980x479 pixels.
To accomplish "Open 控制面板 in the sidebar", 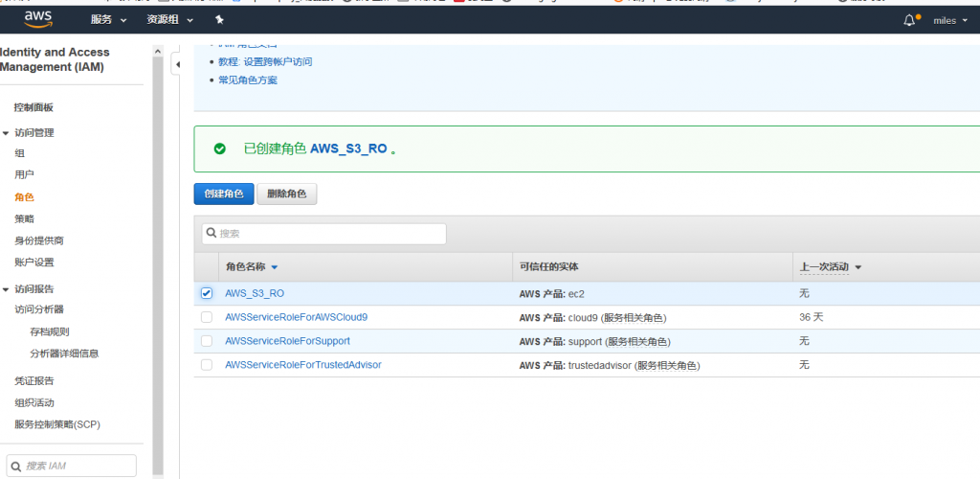I will coord(33,107).
